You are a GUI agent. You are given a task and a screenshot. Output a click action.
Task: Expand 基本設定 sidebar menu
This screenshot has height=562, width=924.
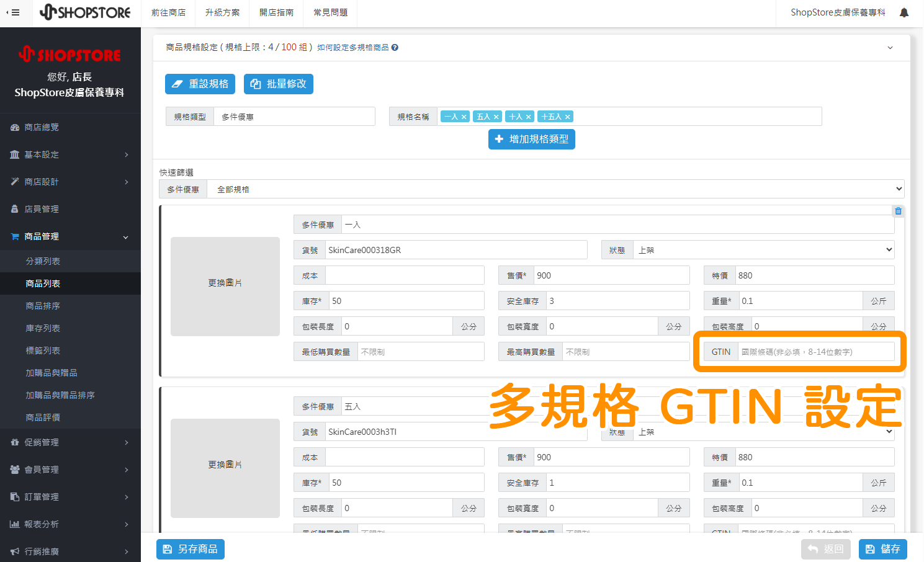70,154
